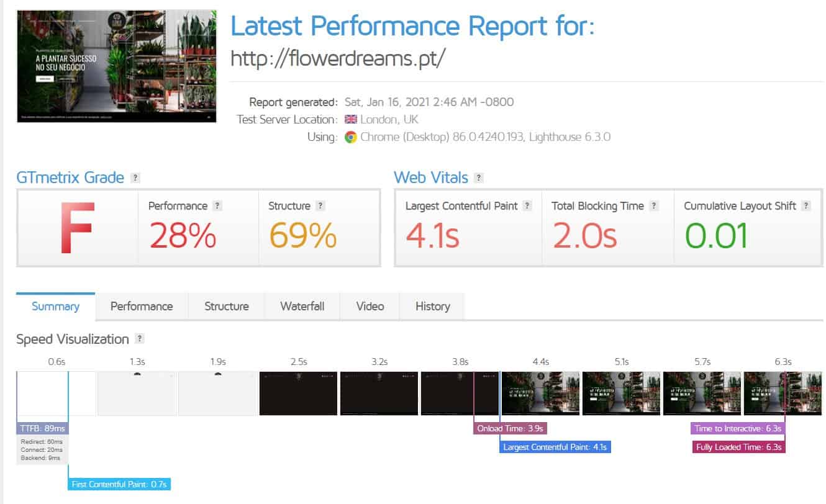Click the F grade letter
The width and height of the screenshot is (826, 504).
[77, 228]
